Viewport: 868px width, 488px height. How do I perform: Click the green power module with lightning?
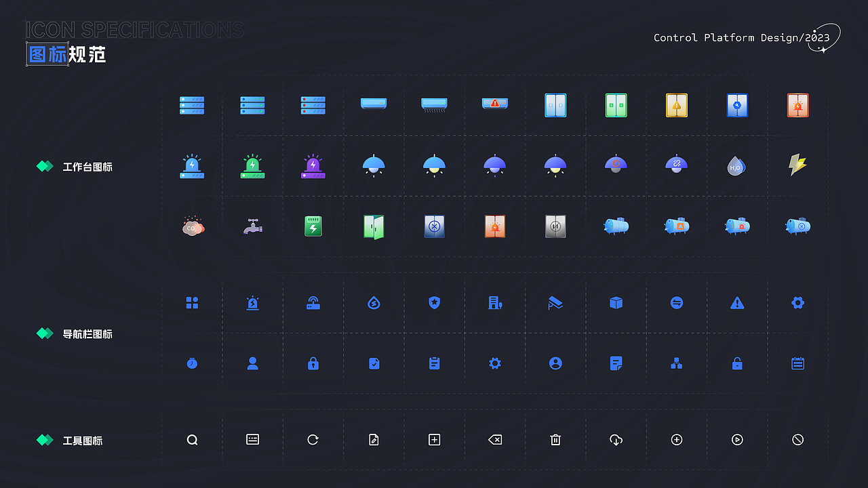pyautogui.click(x=313, y=226)
